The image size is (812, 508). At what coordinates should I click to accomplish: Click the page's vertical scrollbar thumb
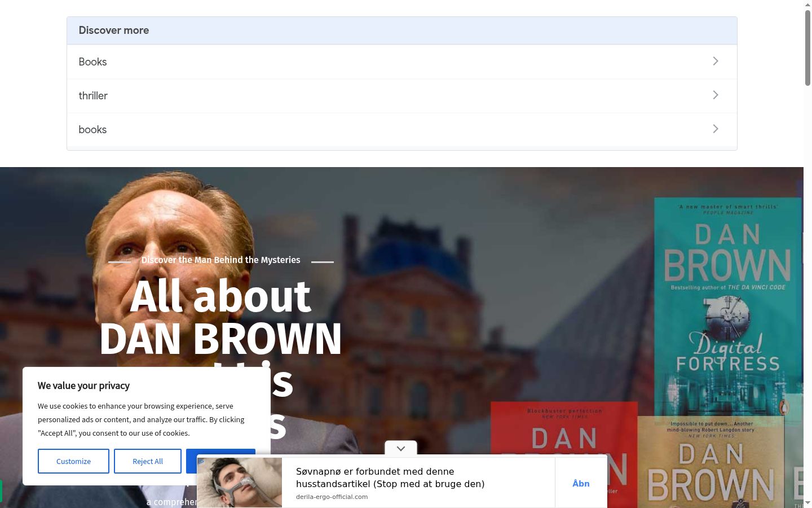[807, 48]
